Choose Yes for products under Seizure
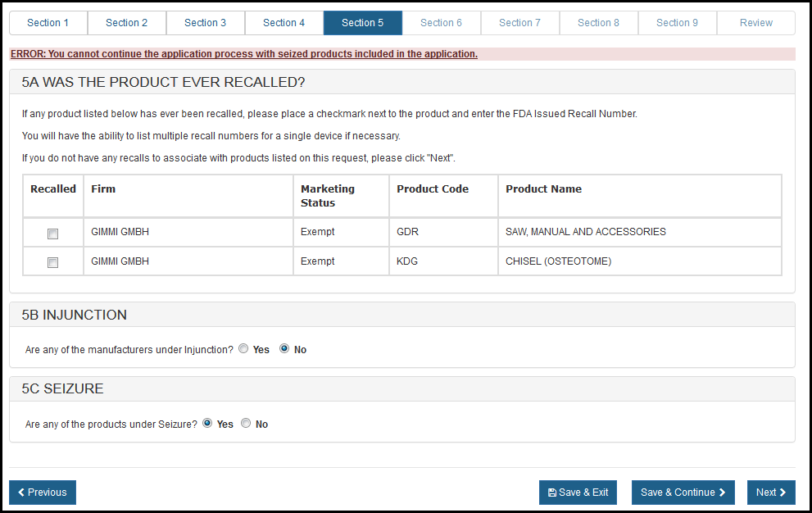The height and width of the screenshot is (513, 812). point(207,424)
